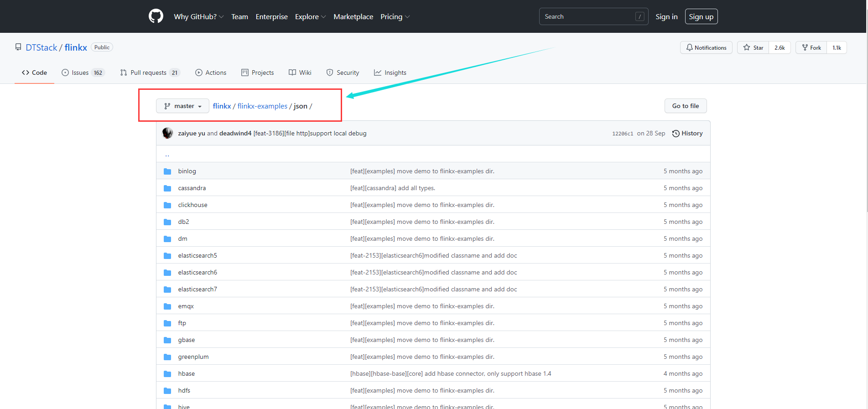Click the Go to file button

(x=686, y=106)
